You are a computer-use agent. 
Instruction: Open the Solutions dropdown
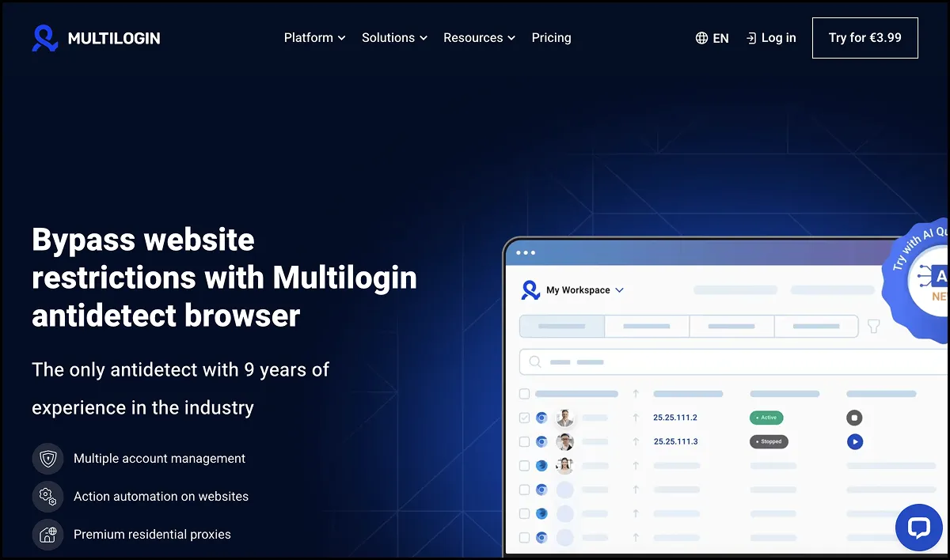click(394, 37)
